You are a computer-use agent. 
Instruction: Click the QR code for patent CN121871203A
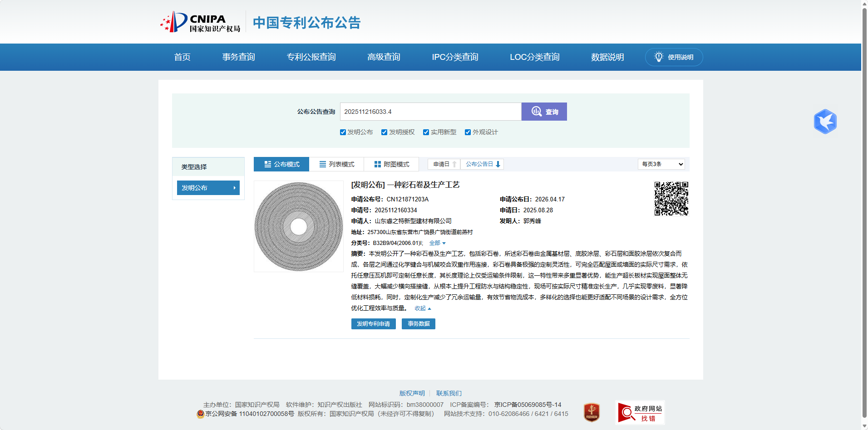click(671, 199)
